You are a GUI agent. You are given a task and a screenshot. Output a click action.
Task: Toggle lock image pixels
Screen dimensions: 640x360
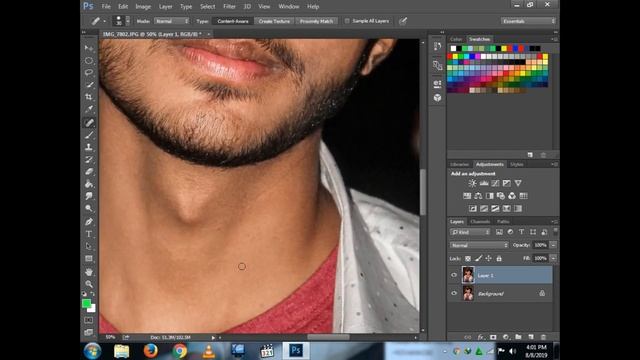(x=478, y=258)
